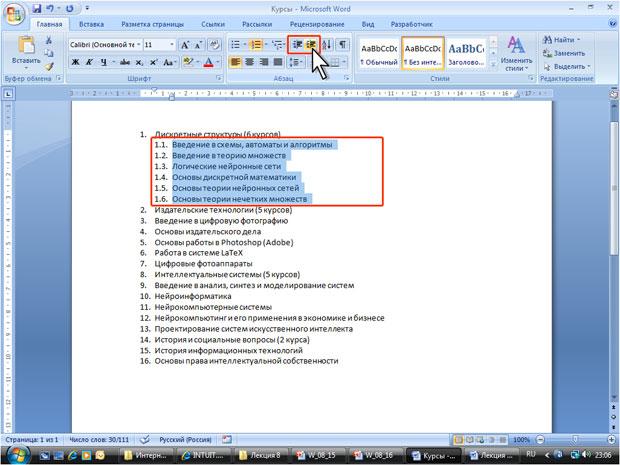Decrease list indent level
Screen dimensions: 620x465
297,45
